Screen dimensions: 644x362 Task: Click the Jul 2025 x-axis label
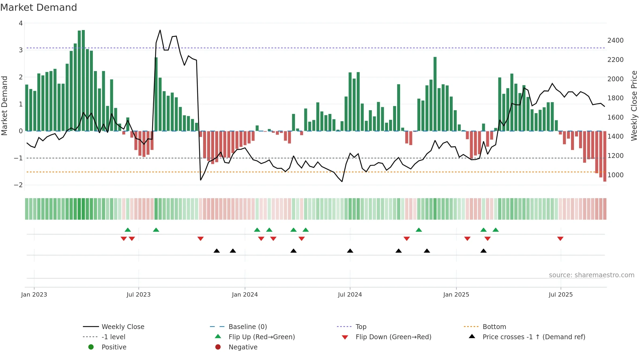click(561, 295)
